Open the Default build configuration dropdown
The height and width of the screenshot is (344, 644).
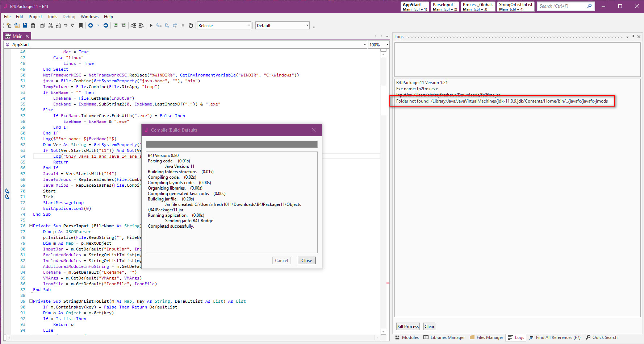point(283,25)
